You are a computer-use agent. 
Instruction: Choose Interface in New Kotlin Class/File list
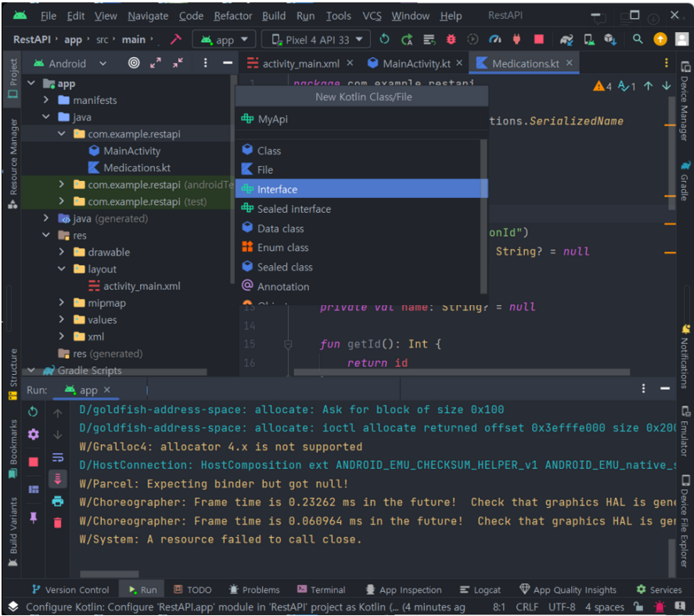[x=361, y=189]
